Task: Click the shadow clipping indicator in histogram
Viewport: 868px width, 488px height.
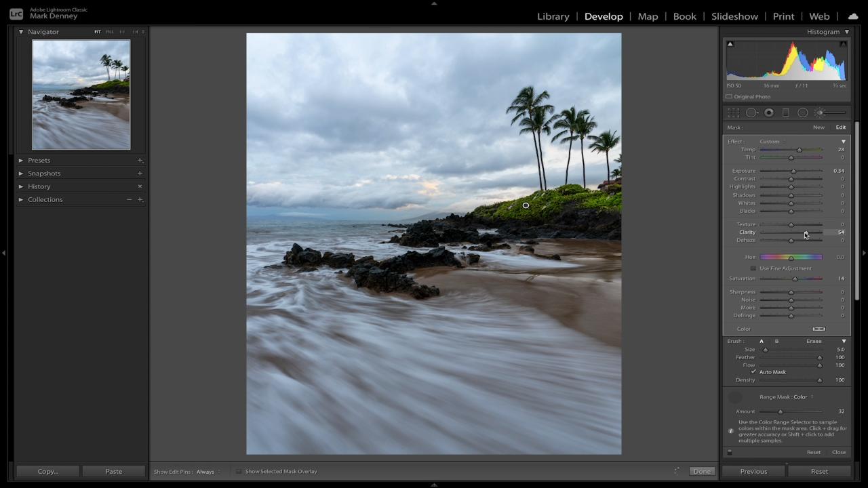Action: pyautogui.click(x=730, y=44)
